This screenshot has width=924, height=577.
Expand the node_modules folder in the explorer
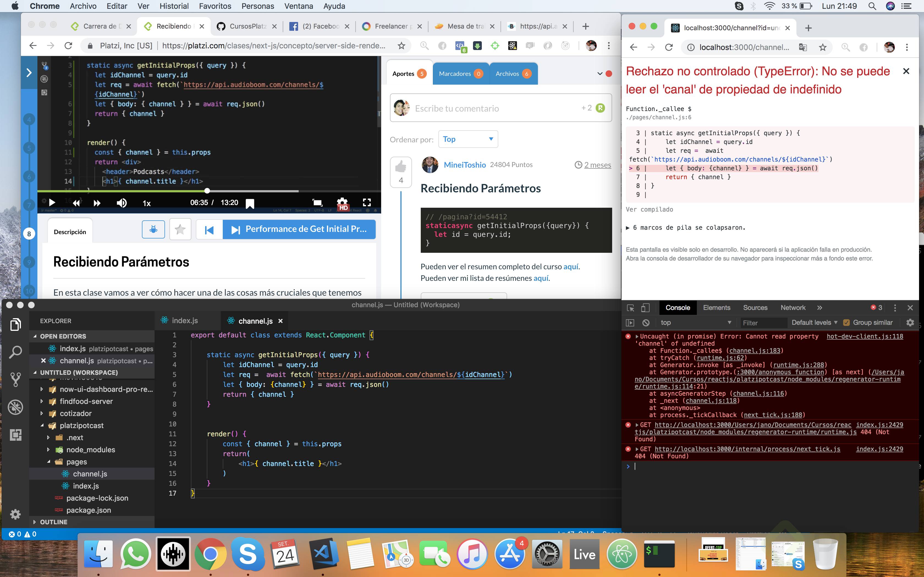[90, 450]
